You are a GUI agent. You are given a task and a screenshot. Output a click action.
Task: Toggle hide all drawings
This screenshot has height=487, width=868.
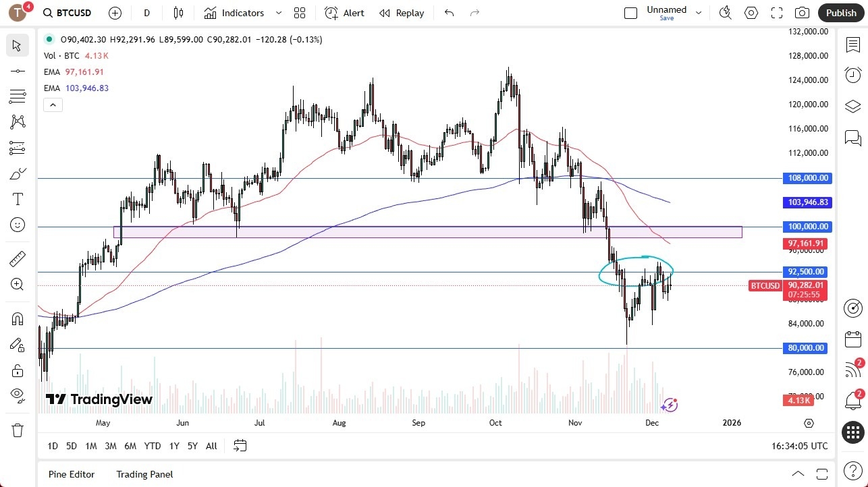(x=18, y=395)
